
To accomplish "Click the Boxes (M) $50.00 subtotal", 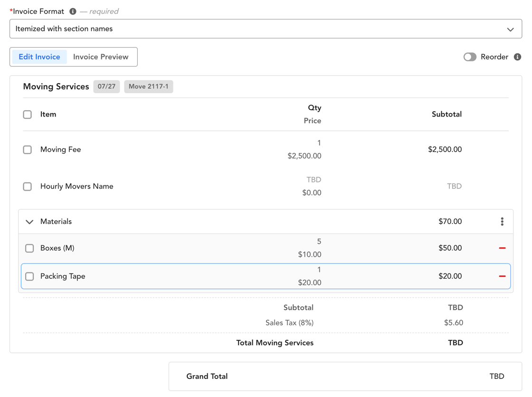I will (450, 248).
